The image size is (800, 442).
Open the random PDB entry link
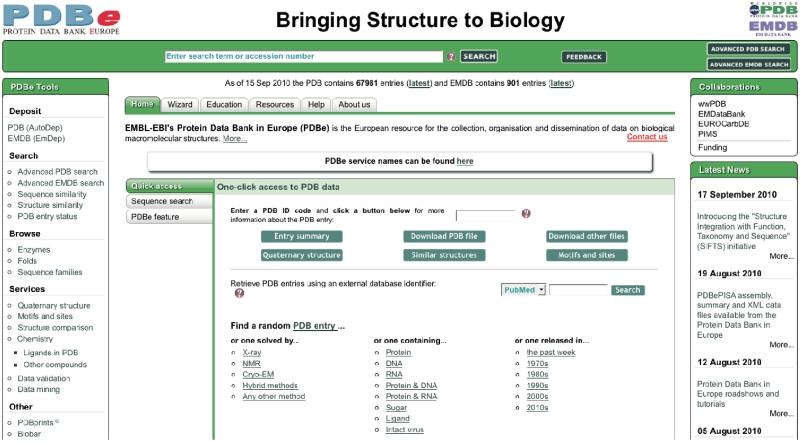tap(314, 326)
